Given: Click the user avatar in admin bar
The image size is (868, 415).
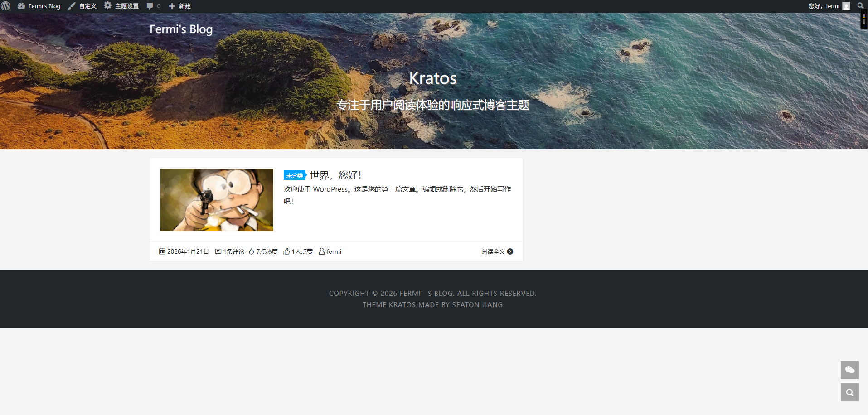Looking at the screenshot, I should coord(846,6).
